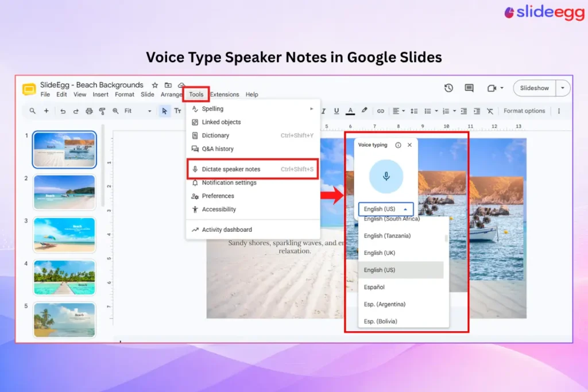
Task: Select the text box Tt tool
Action: pos(178,111)
